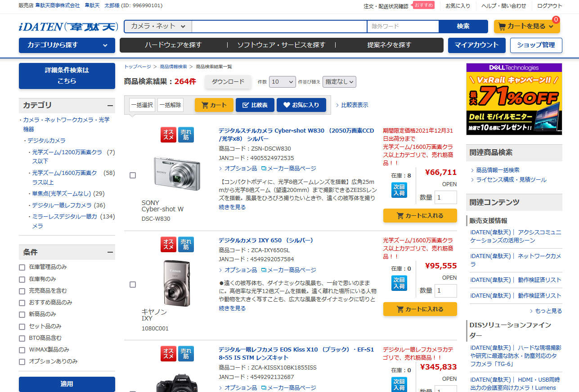Click 次回入荷 icon for Cyber-shot W830
The width and height of the screenshot is (579, 392).
tap(399, 190)
